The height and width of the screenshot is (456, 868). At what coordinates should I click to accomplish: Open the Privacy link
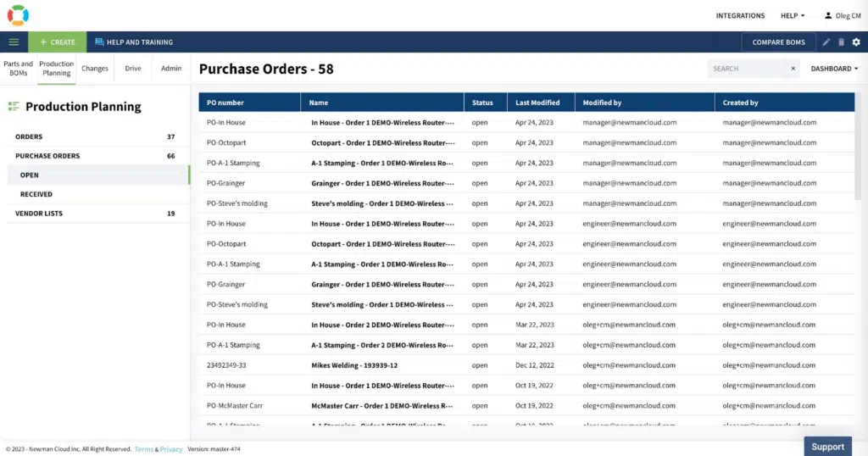pos(171,449)
